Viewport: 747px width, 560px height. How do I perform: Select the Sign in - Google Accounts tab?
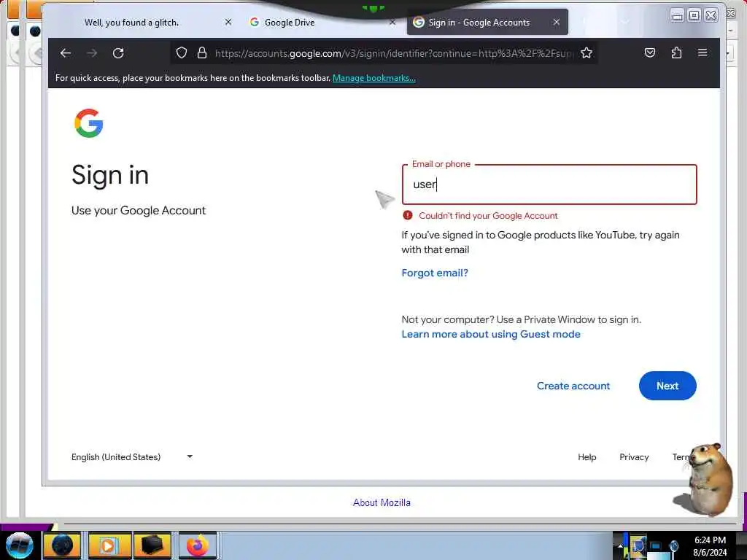pos(479,23)
